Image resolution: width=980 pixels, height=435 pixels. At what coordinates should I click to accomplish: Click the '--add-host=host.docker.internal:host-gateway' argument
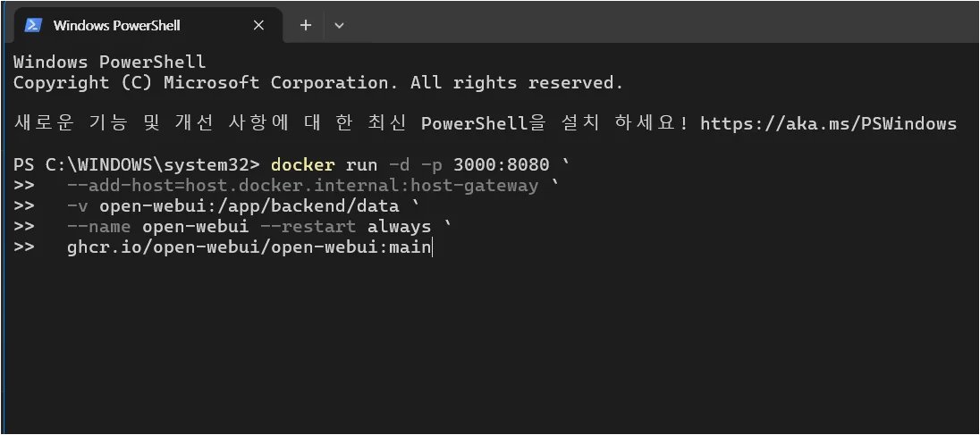point(302,186)
